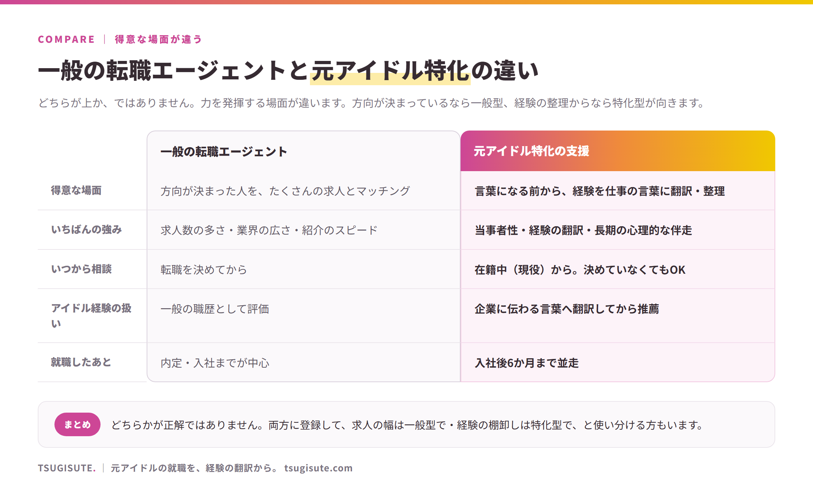Click row label 就職したあと
Viewport: 813px width, 504px height.
[81, 362]
